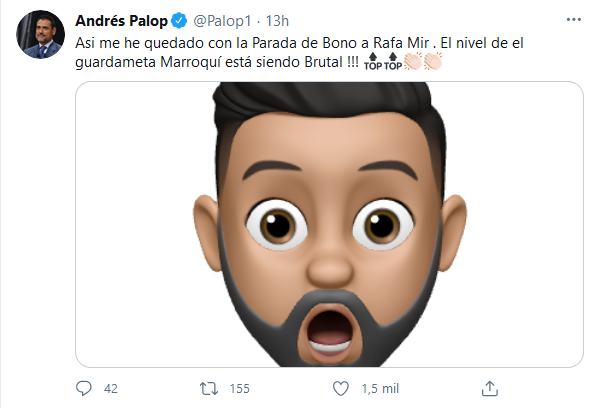598x408 pixels.
Task: Open the @Palop1 handle link
Action: point(222,21)
